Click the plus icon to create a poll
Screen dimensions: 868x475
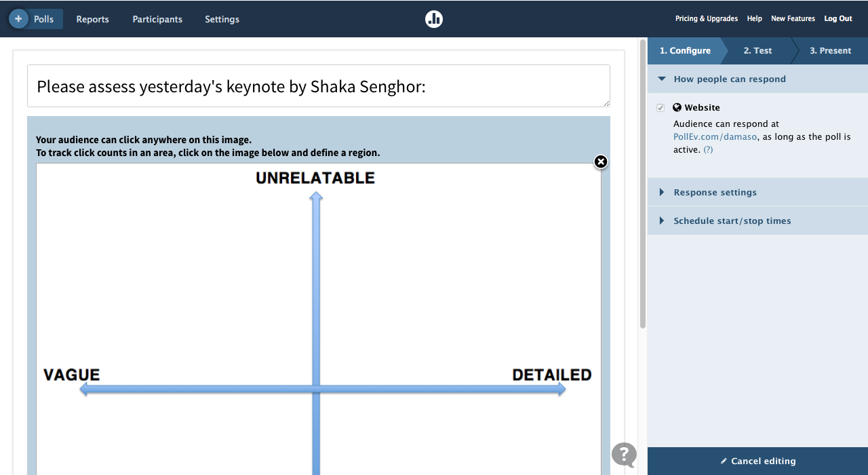18,19
